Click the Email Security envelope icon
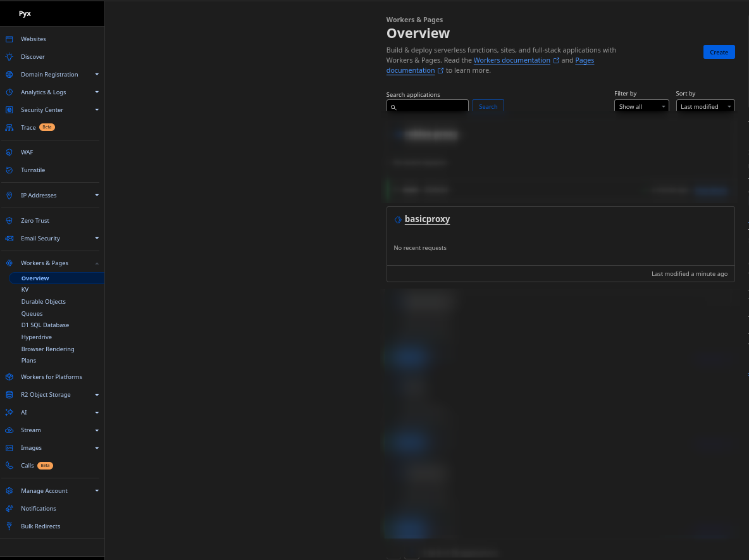 click(9, 239)
